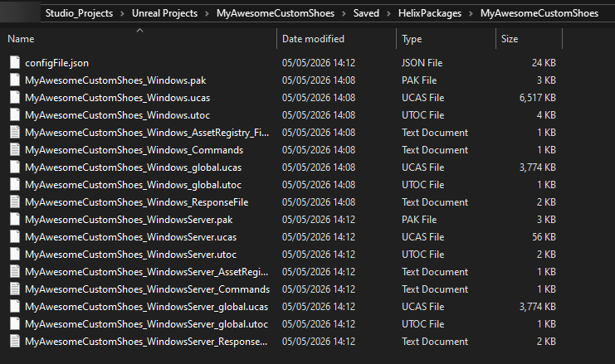This screenshot has height=364, width=615.
Task: Expand the chevron after Saved breadcrumb
Action: (x=388, y=14)
